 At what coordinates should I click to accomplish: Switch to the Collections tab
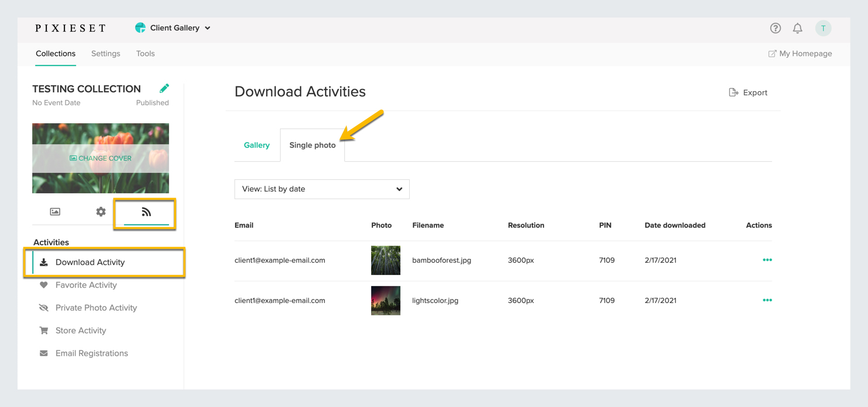click(x=56, y=54)
